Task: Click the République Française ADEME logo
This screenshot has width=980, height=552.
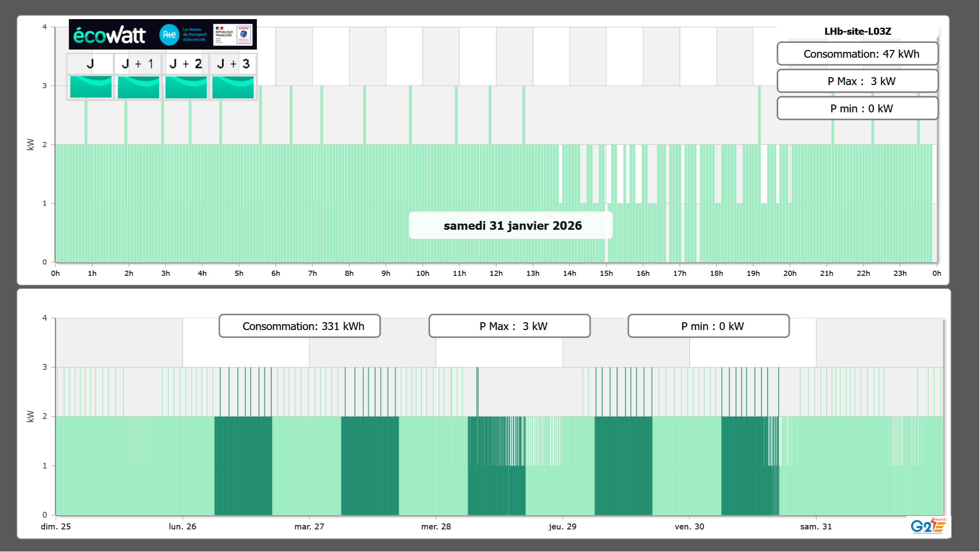Action: tap(233, 35)
